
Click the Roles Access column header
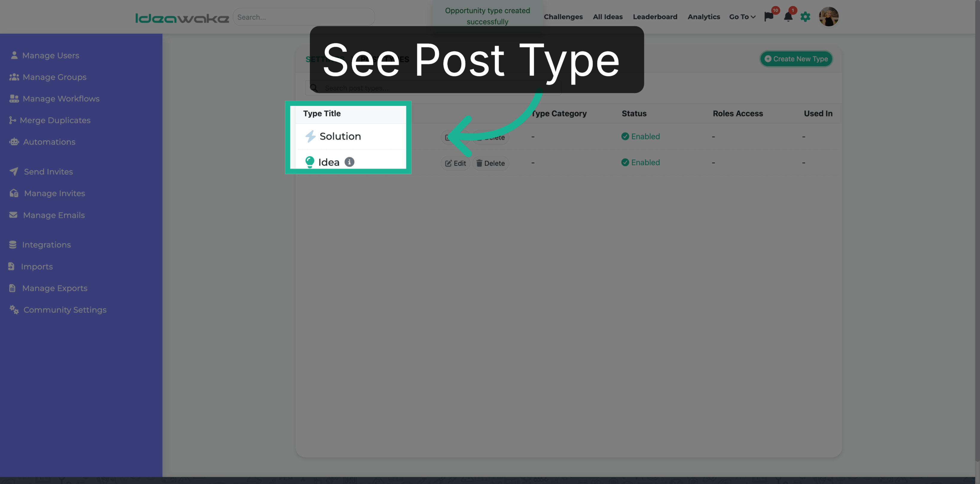738,114
